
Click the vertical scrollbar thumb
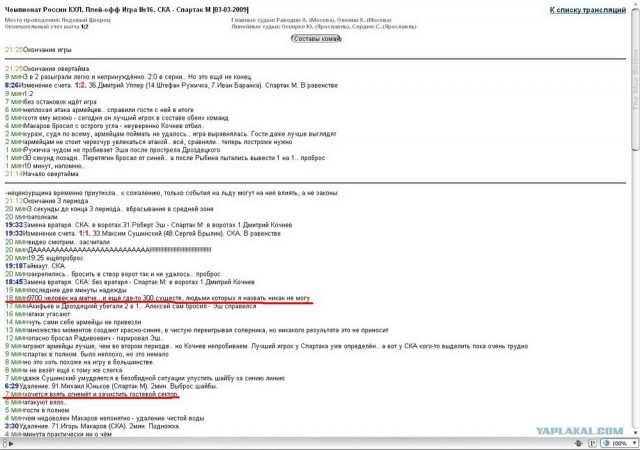click(x=636, y=80)
